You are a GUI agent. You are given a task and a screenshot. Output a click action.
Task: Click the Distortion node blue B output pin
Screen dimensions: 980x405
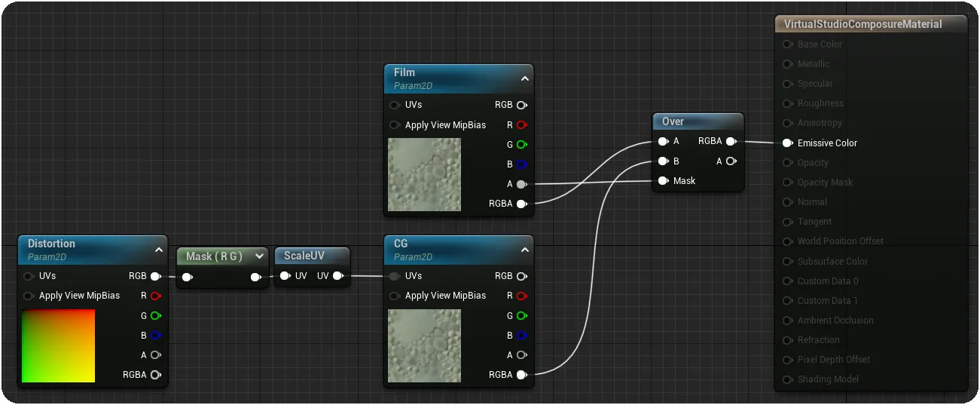[155, 335]
